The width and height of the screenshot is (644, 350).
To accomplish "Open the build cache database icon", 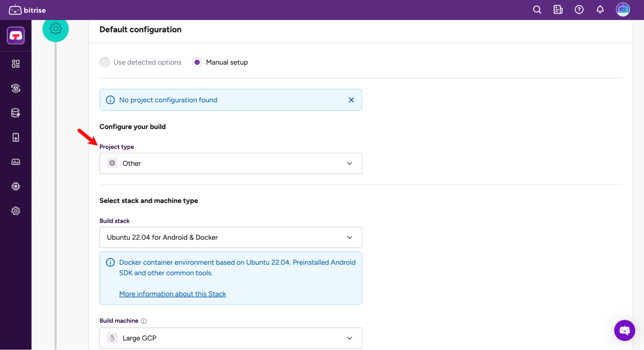I will point(16,113).
